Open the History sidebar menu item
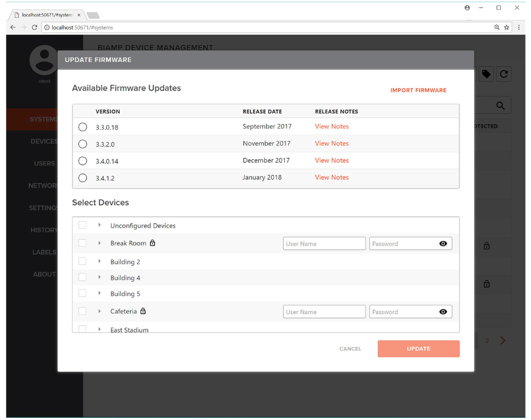This screenshot has height=420, width=531. click(44, 230)
